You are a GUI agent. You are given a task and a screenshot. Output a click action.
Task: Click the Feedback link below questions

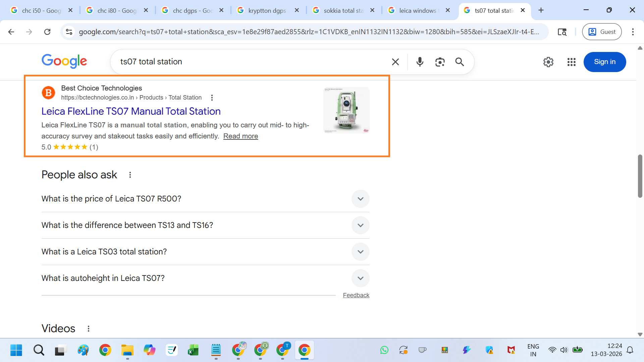[356, 295]
